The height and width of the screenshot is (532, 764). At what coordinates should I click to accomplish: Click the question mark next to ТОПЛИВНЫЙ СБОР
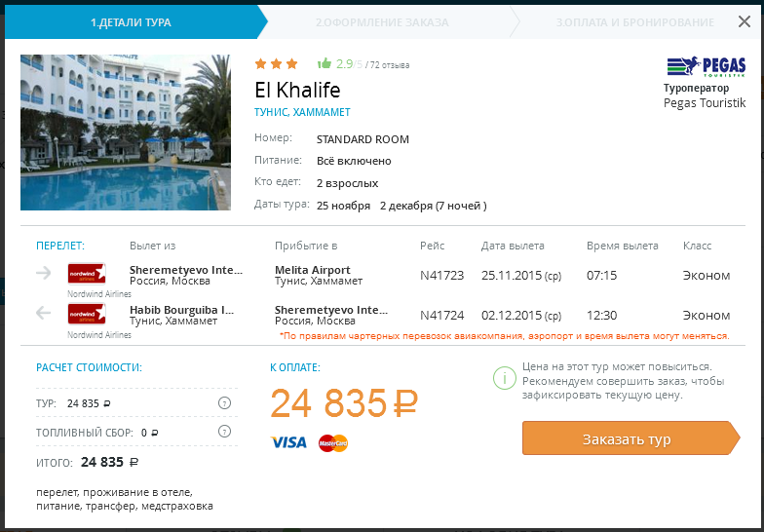pos(225,432)
